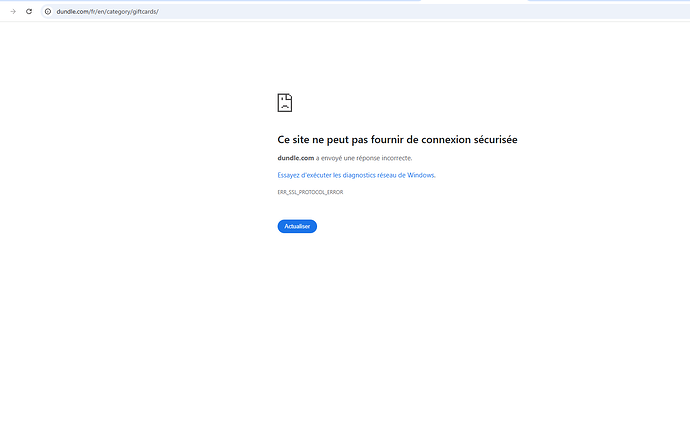Select the ERR_SSL_PROTOCOL_ERROR code text
The width and height of the screenshot is (690, 422).
pos(310,192)
